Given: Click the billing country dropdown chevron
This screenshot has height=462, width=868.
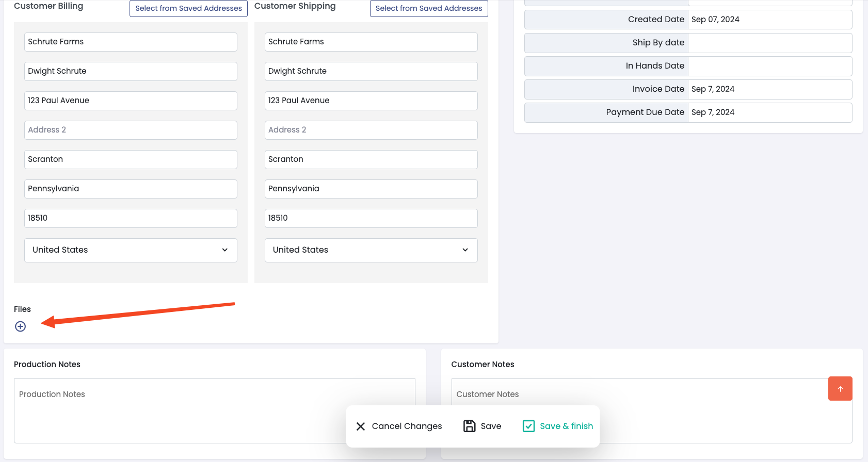Looking at the screenshot, I should click(x=225, y=250).
